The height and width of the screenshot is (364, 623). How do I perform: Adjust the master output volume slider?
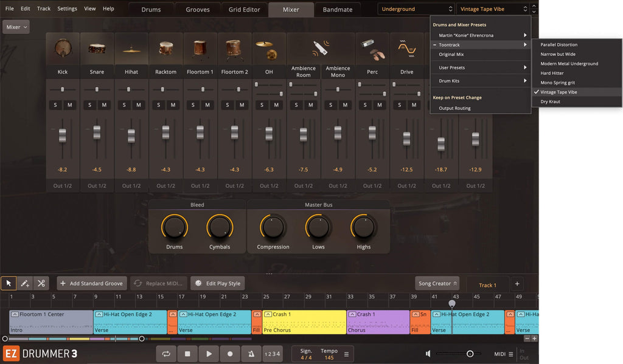click(458, 354)
